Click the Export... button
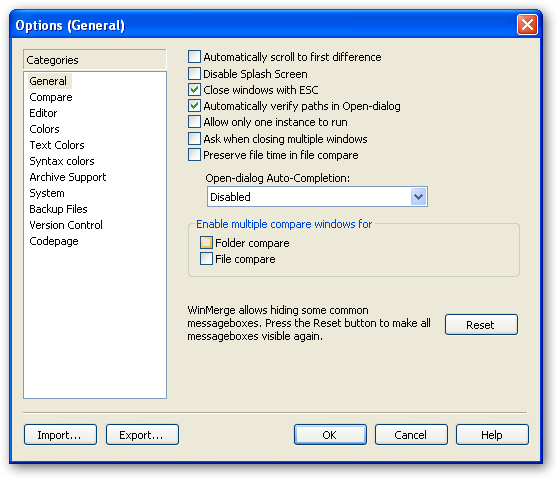Screen dimensions: 558x479 tap(142, 435)
